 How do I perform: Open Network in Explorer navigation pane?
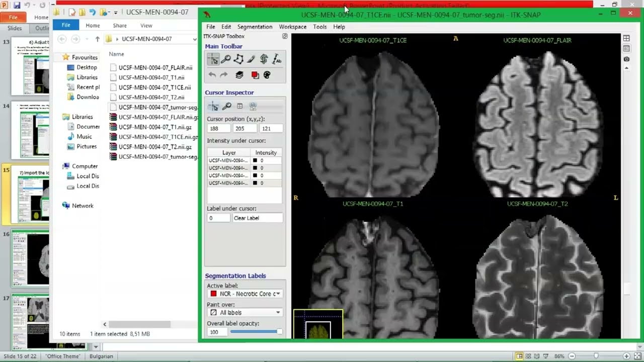click(x=78, y=206)
